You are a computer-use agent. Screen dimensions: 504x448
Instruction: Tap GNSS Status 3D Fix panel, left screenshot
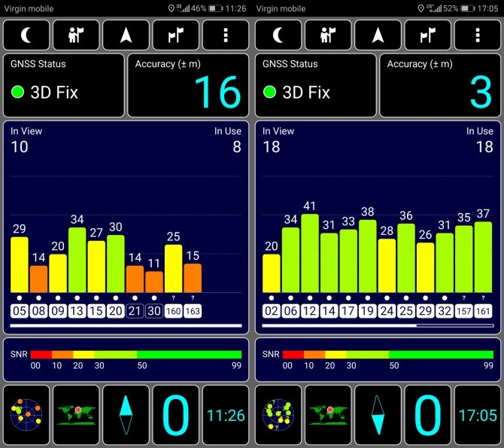(64, 85)
